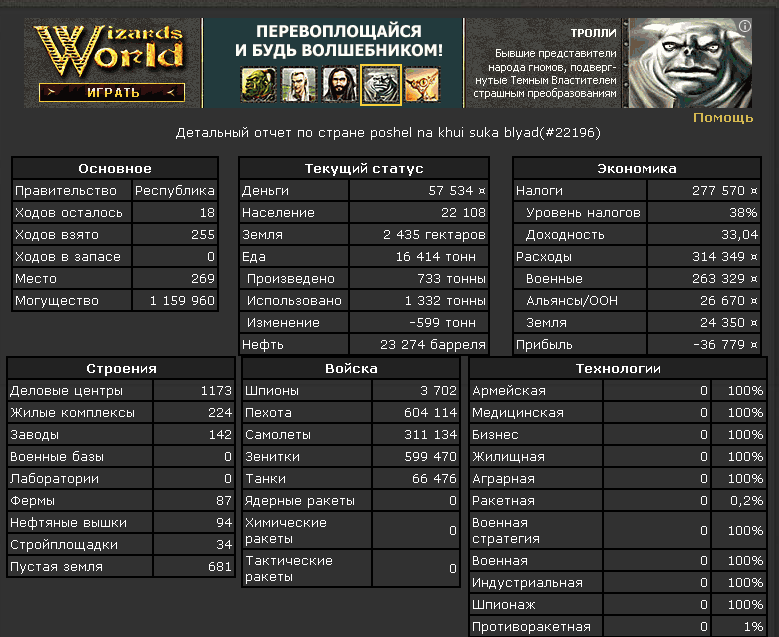This screenshot has width=779, height=637.
Task: Click the Основное table header
Action: 115,168
